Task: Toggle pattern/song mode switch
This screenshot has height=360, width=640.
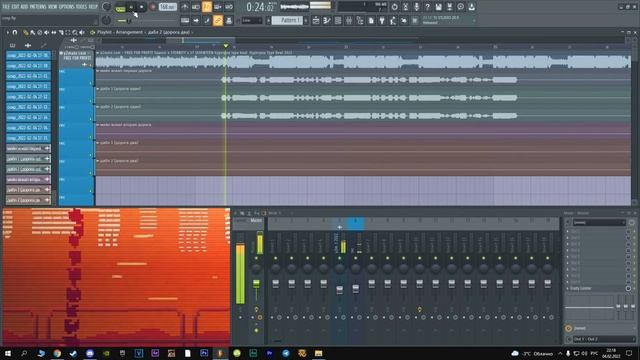Action: tap(120, 7)
